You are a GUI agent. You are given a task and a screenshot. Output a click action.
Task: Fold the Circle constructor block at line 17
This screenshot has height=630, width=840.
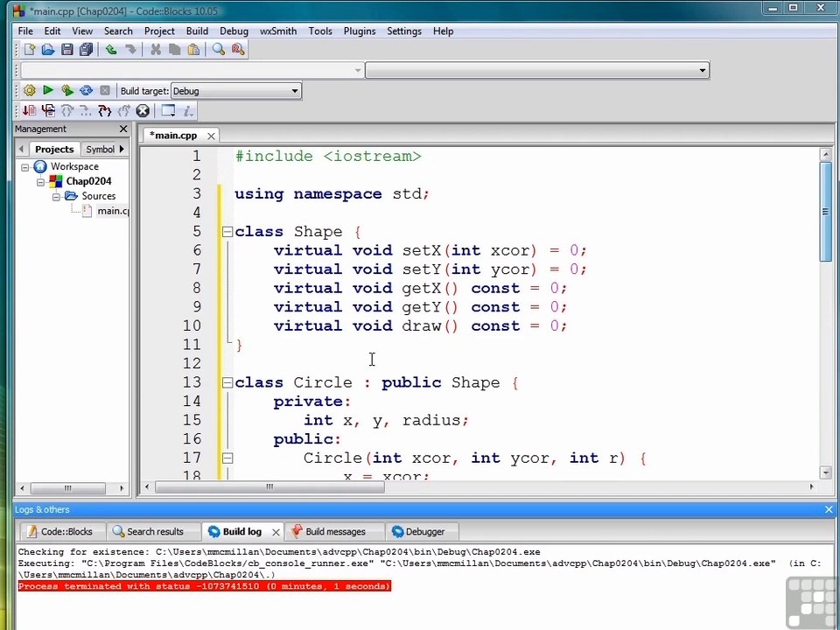click(227, 458)
